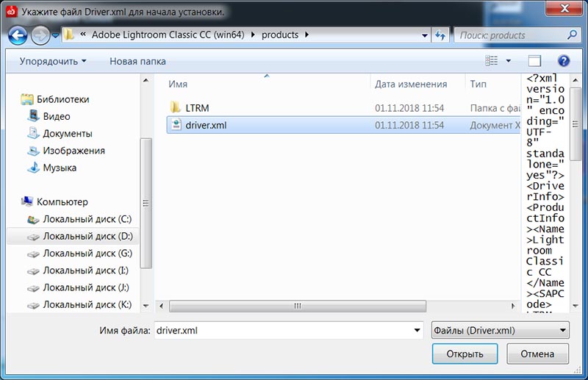Open recent locations dropdown beside Forward arrow
This screenshot has width=588, height=380.
[x=56, y=35]
